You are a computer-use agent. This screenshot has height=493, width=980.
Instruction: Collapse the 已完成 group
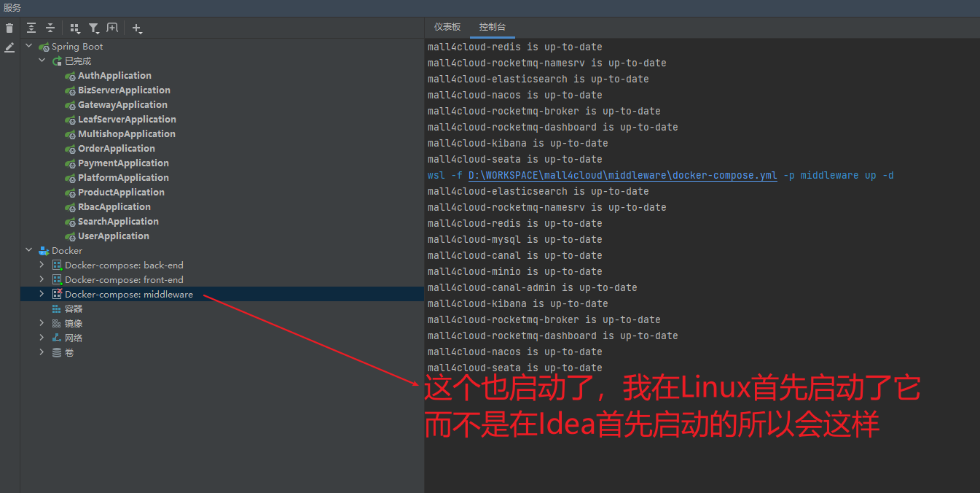point(42,61)
